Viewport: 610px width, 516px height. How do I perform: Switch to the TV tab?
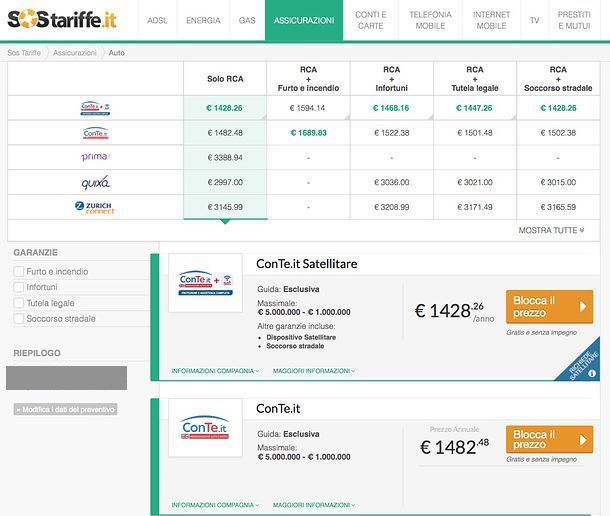535,20
